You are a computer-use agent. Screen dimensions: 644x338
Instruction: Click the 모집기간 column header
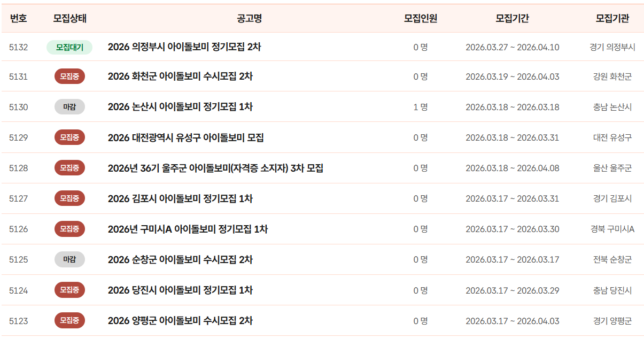512,19
